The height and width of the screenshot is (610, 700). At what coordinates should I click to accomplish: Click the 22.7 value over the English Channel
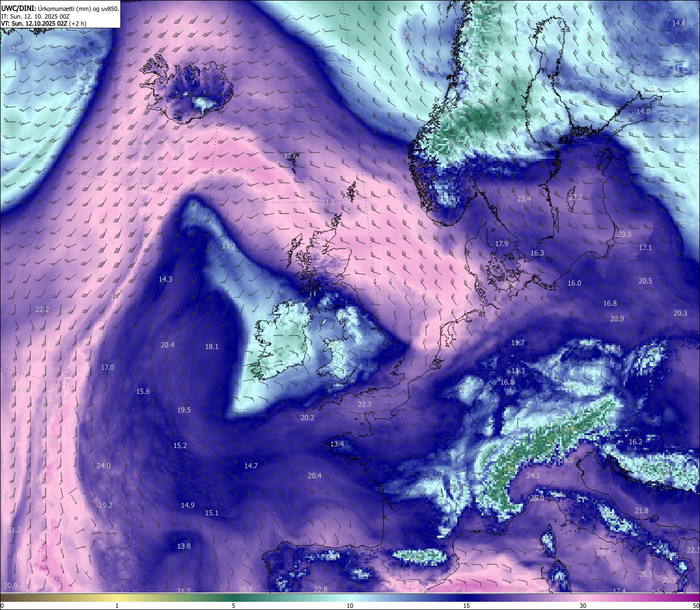365,404
